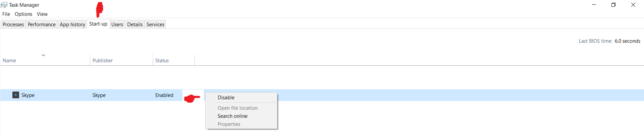
Task: Switch to the Processes tab
Action: click(x=13, y=24)
